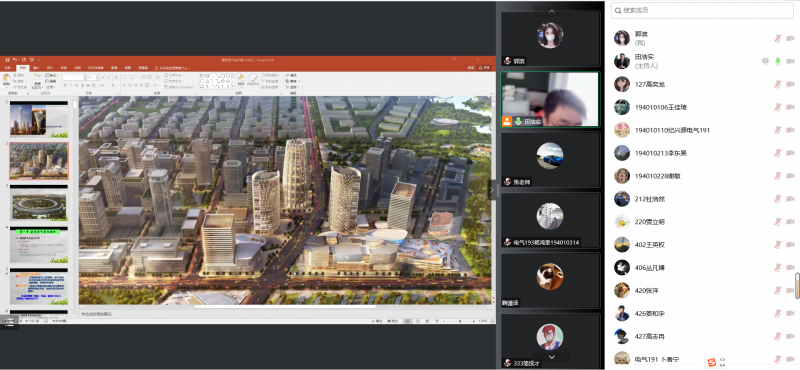Click the camera-off icon for 212杜浩然
Viewport: 800px width, 370px height.
(x=790, y=199)
